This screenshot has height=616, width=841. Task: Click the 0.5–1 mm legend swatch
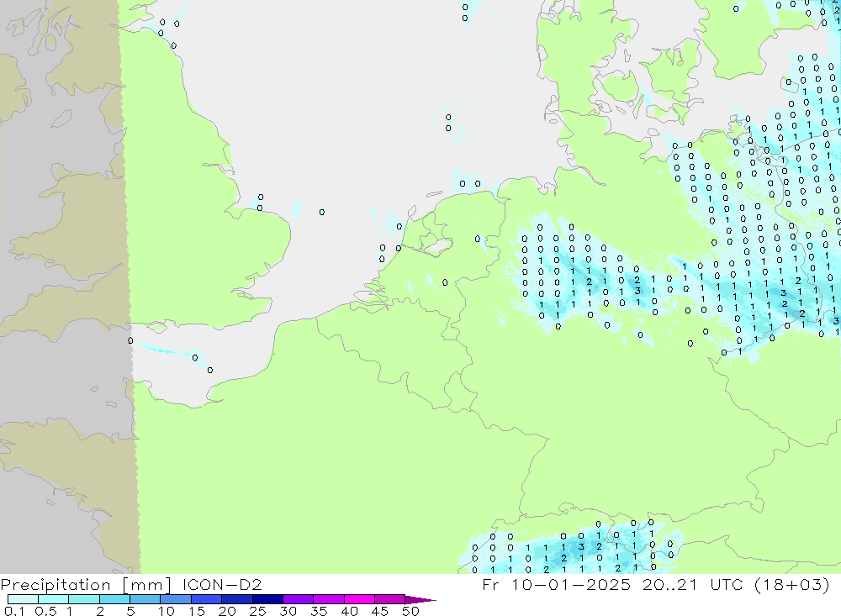click(53, 599)
